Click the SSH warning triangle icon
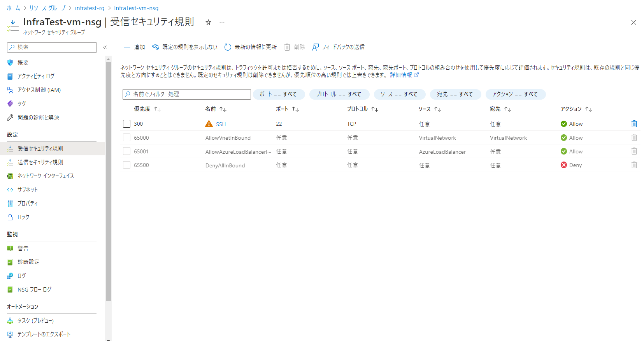This screenshot has height=341, width=644. (209, 124)
